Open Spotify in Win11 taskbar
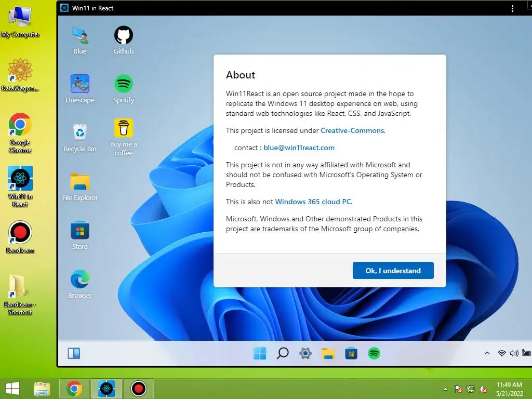This screenshot has height=399, width=532. pos(374,353)
